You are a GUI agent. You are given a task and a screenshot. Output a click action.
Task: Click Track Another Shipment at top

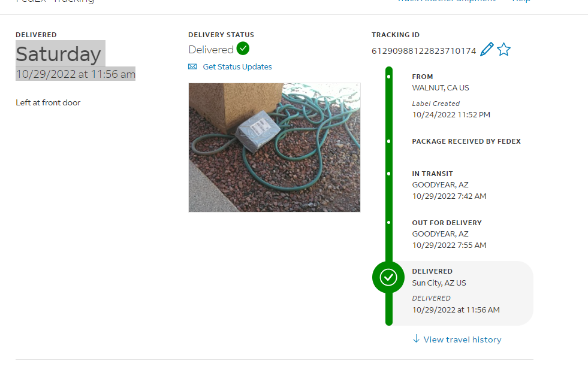click(x=447, y=1)
